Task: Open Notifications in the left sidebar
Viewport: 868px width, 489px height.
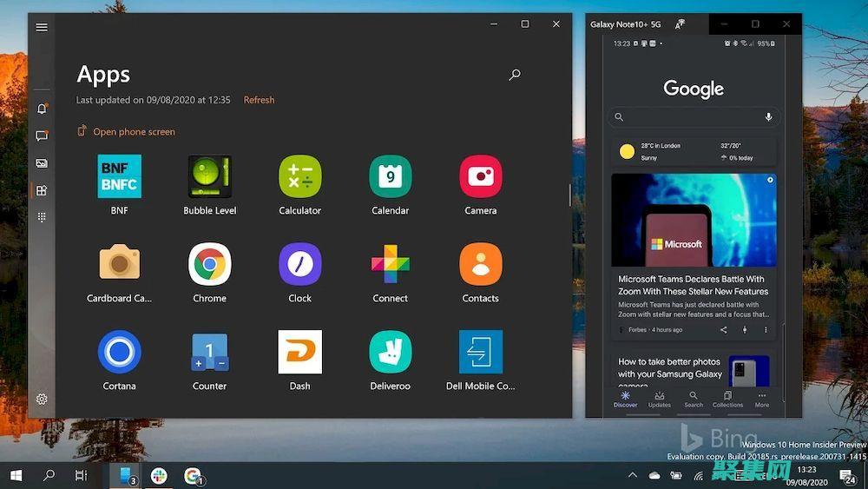Action: [42, 109]
